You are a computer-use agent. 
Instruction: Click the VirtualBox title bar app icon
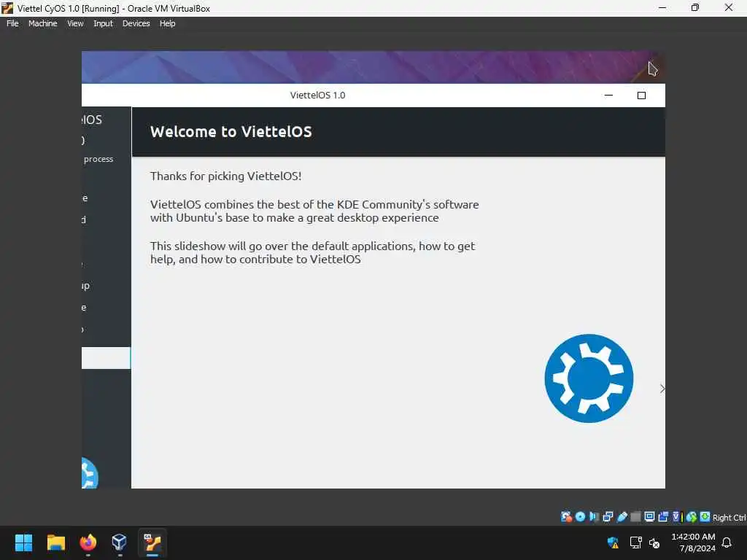[x=7, y=8]
